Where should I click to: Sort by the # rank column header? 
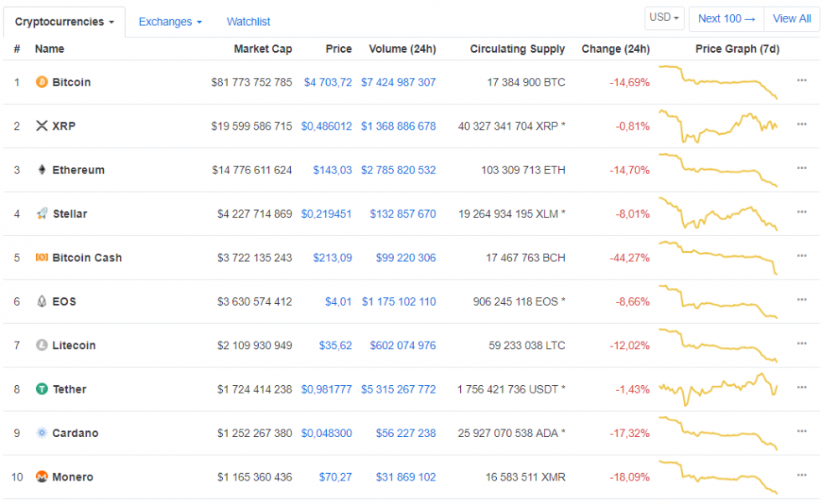click(17, 49)
